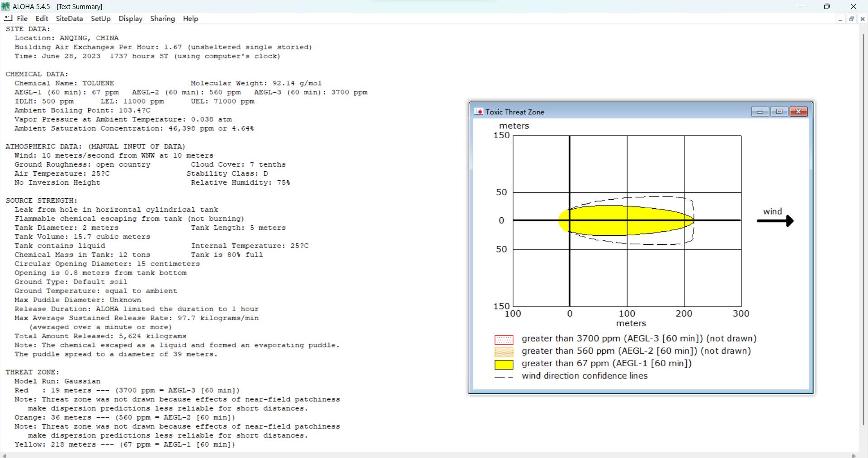Click the red AEGL-3 legend swatch

[504, 340]
